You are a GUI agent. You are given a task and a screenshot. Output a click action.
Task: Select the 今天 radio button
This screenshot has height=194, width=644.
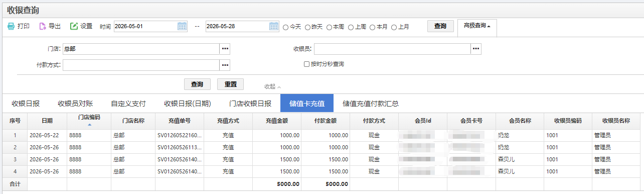[x=286, y=27]
